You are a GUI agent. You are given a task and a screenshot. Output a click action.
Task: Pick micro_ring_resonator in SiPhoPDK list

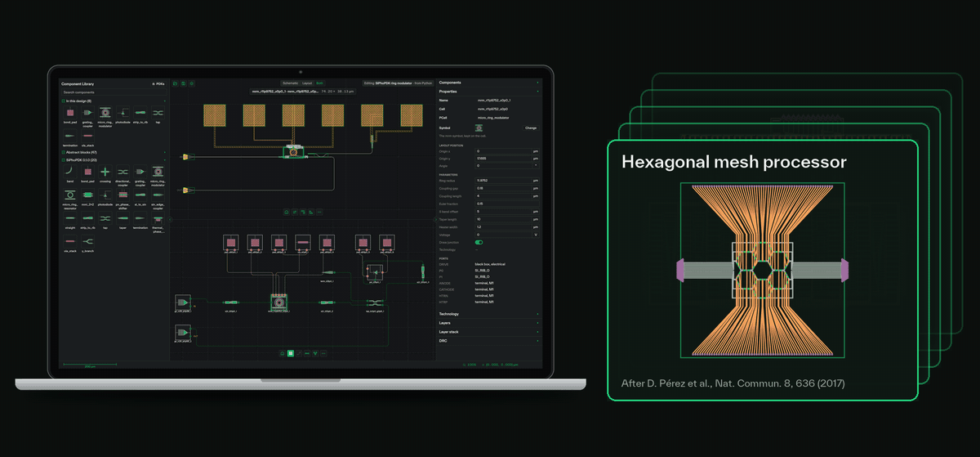click(70, 195)
